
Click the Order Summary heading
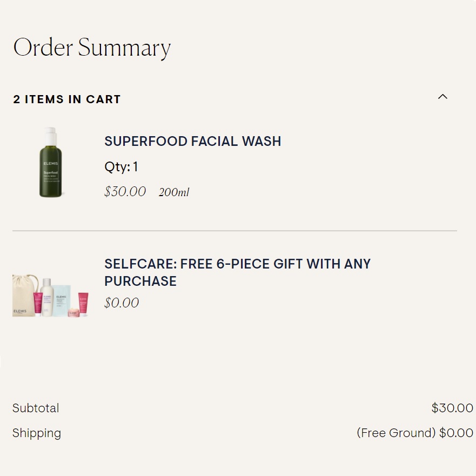coord(92,48)
